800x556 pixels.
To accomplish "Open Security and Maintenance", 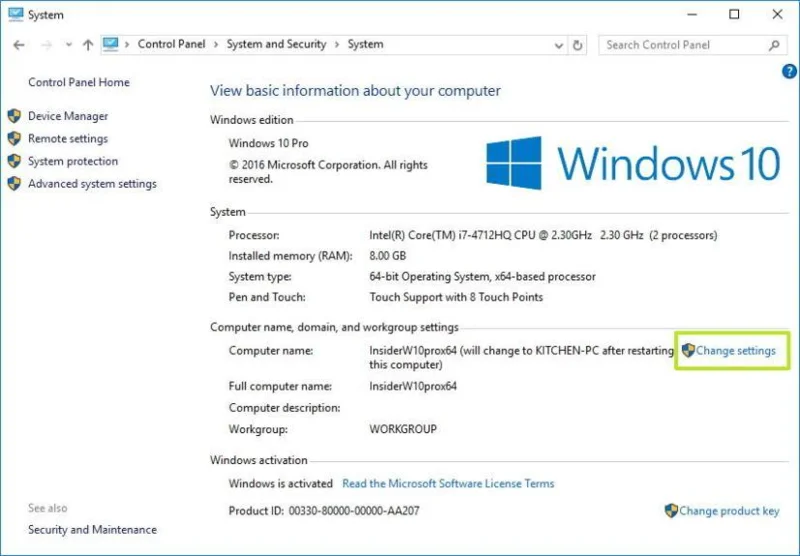I will tap(92, 529).
